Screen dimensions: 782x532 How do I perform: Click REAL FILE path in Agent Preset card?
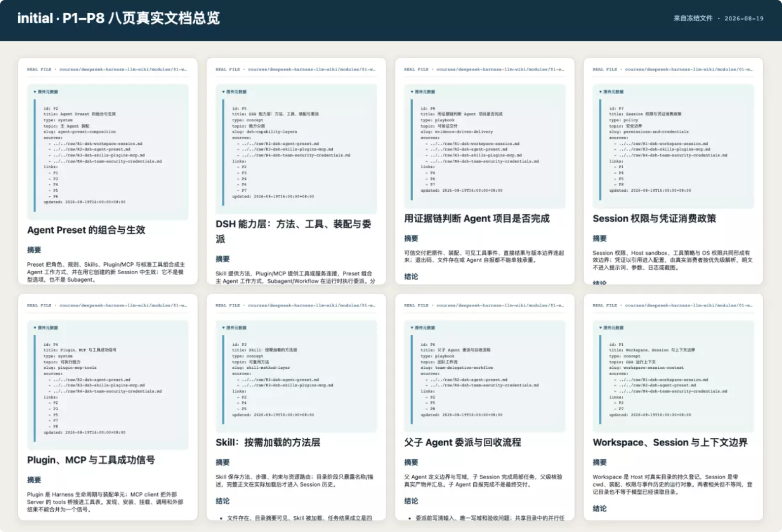[107, 70]
